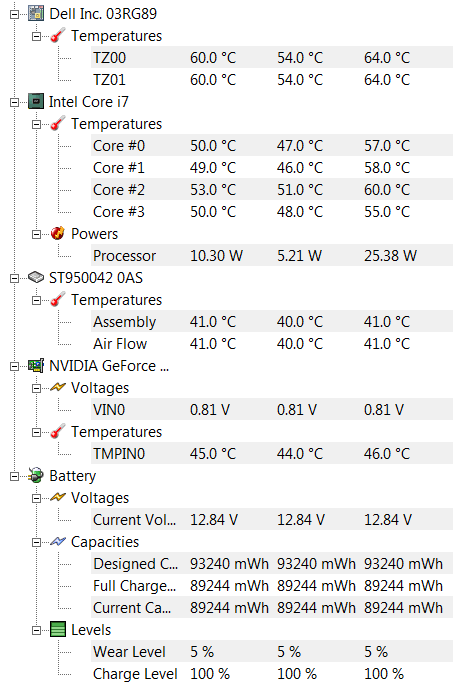Image resolution: width=453 pixels, height=691 pixels.
Task: Select the Processor power row
Action: click(272, 256)
